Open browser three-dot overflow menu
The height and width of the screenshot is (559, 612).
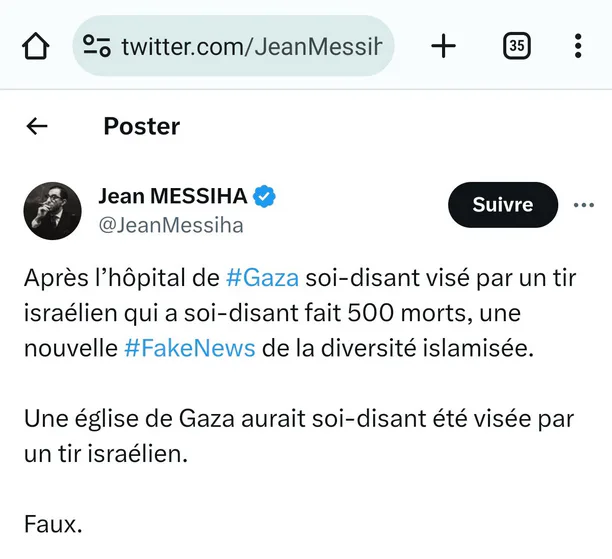pos(578,46)
